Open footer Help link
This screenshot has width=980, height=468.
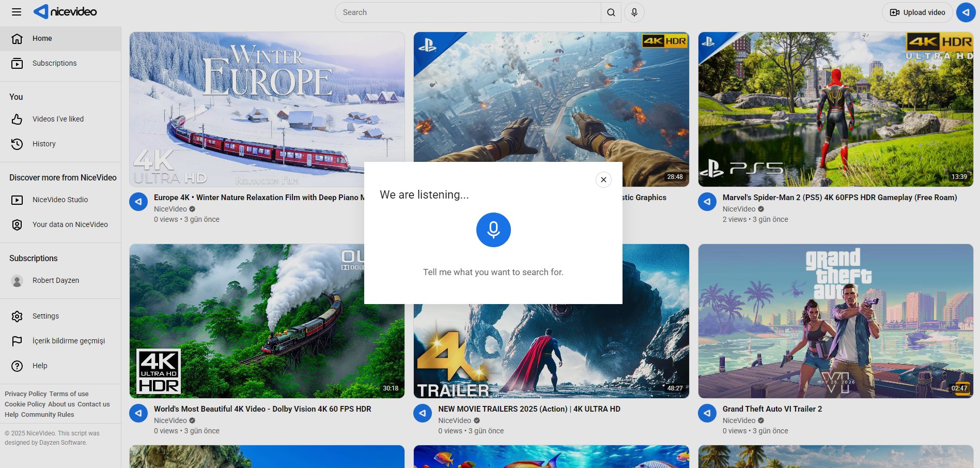[11, 415]
